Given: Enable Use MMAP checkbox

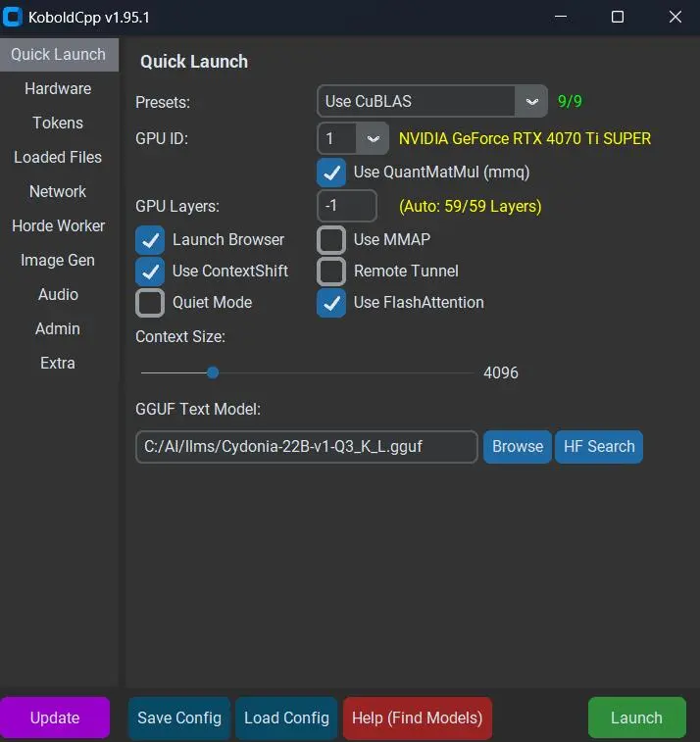Looking at the screenshot, I should [x=331, y=240].
